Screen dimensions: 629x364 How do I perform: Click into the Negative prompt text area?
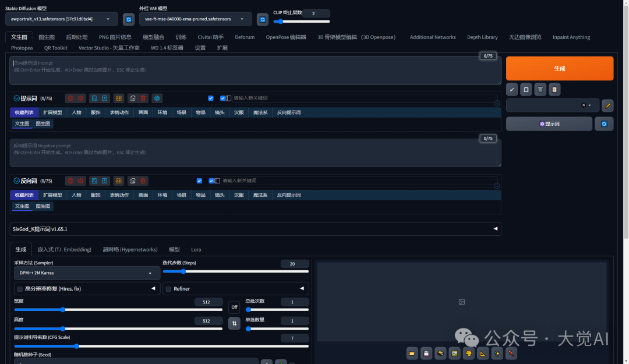256,153
